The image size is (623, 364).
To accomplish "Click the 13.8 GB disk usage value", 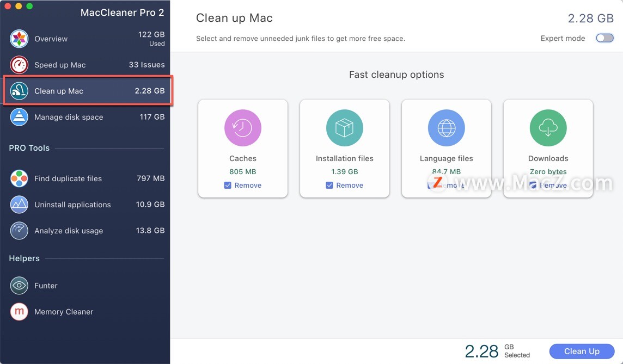I will coord(150,230).
